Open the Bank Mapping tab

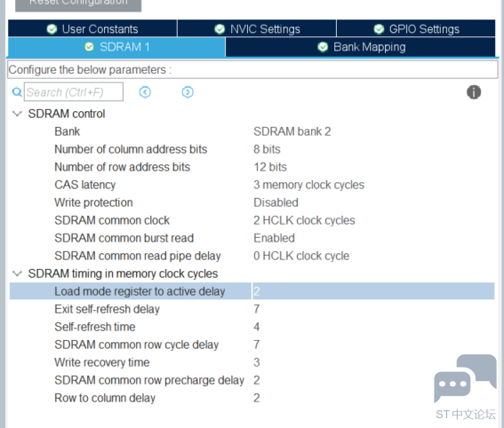click(360, 47)
